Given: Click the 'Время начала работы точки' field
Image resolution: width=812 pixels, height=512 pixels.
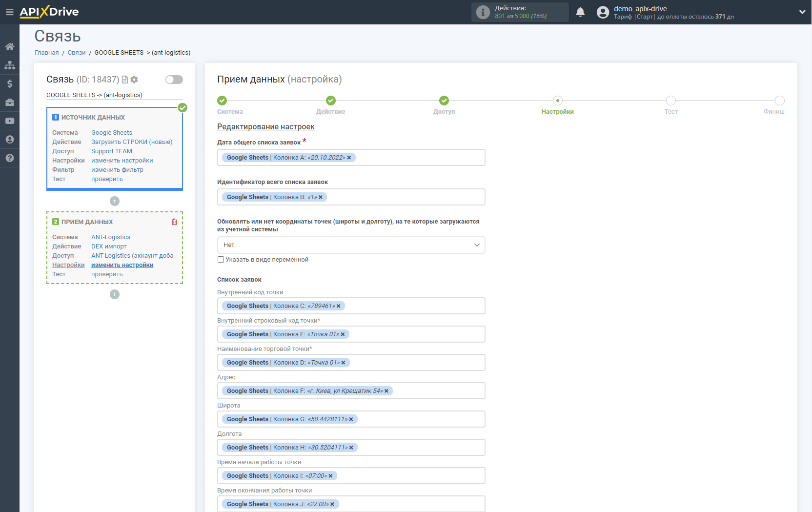Looking at the screenshot, I should (x=351, y=476).
